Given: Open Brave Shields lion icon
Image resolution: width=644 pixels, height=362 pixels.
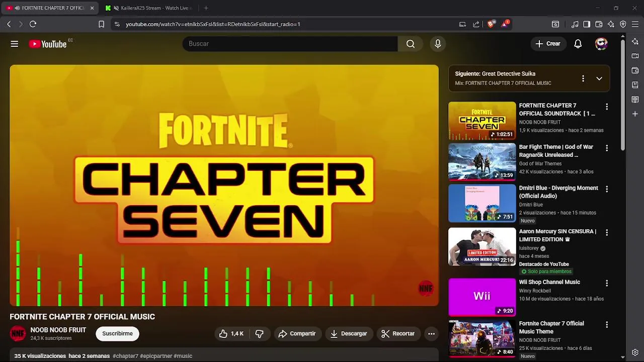Looking at the screenshot, I should pos(491,24).
